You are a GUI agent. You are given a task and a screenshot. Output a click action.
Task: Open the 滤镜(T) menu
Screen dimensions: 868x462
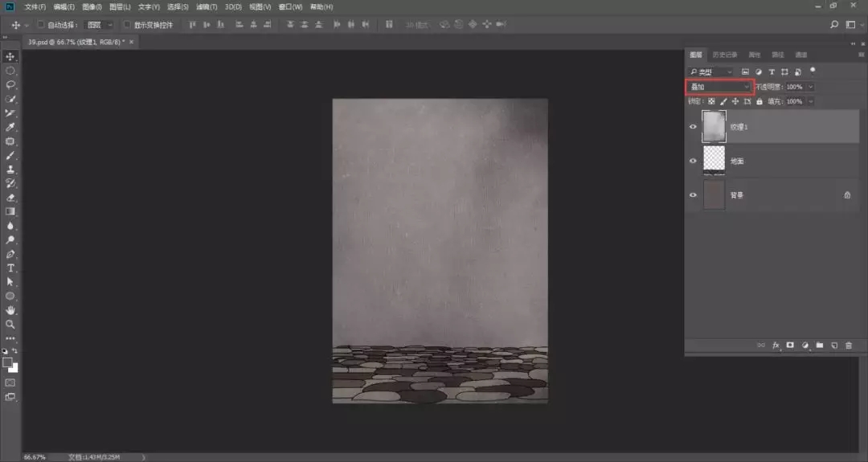tap(207, 6)
